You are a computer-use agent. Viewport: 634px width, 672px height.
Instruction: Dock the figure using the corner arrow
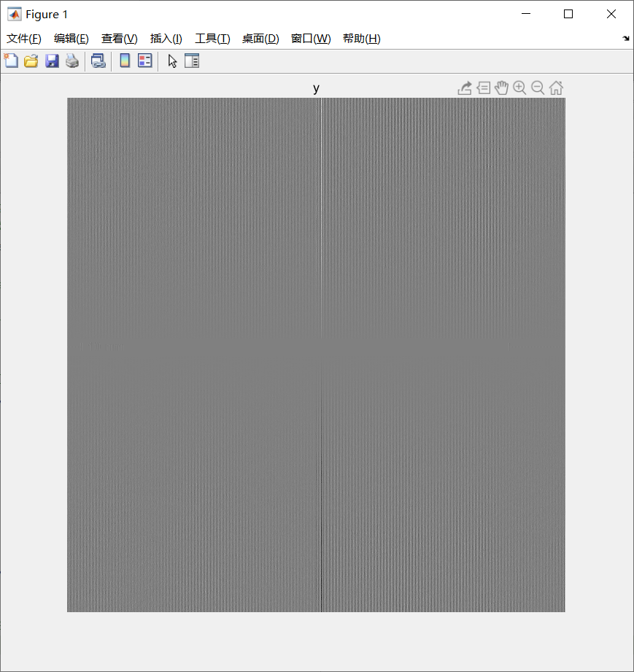(x=625, y=38)
